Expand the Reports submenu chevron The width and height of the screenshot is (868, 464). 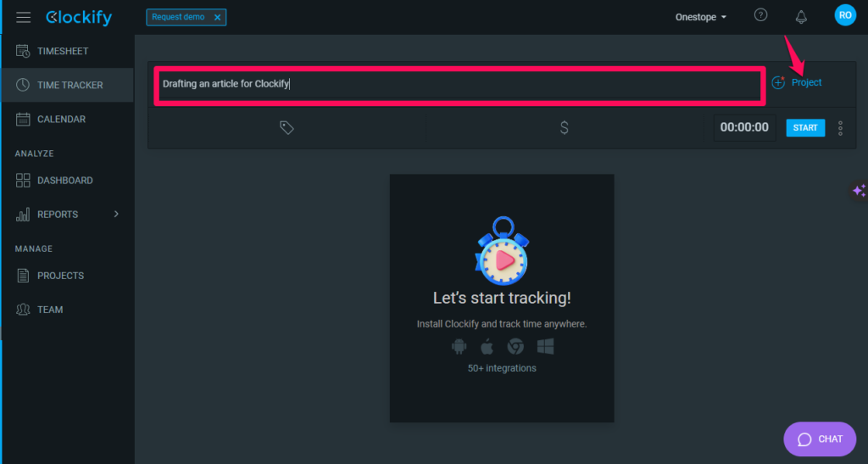click(x=116, y=215)
